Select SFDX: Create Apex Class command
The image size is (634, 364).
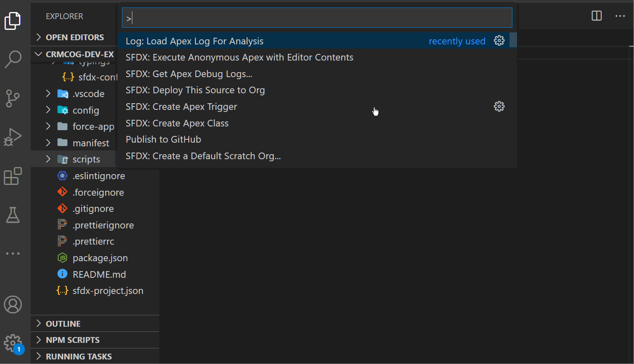coord(317,123)
